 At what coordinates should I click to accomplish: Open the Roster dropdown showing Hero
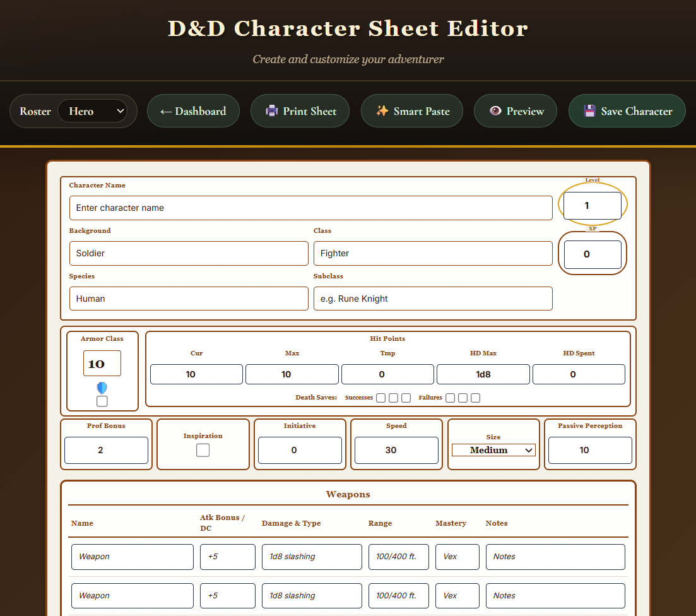92,111
